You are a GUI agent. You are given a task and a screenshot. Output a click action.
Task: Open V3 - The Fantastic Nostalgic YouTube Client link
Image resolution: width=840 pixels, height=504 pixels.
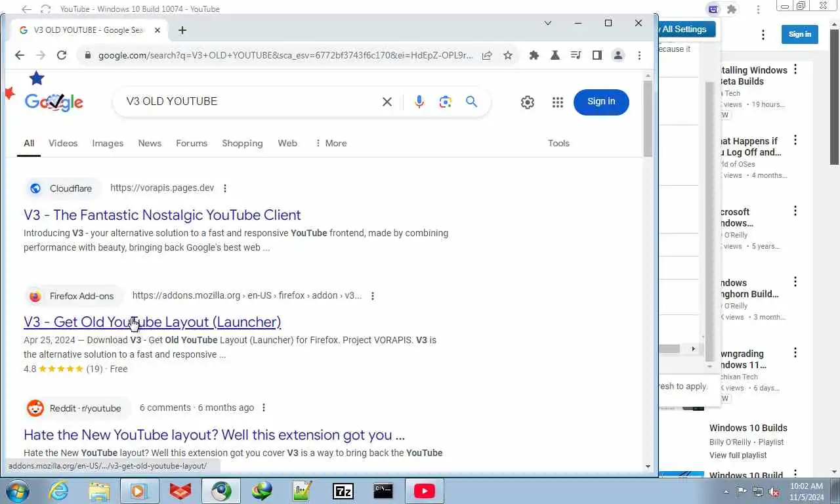[162, 215]
